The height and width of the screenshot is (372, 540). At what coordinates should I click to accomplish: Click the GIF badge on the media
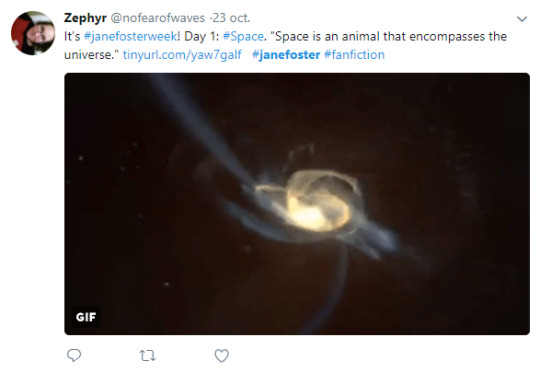coord(86,317)
